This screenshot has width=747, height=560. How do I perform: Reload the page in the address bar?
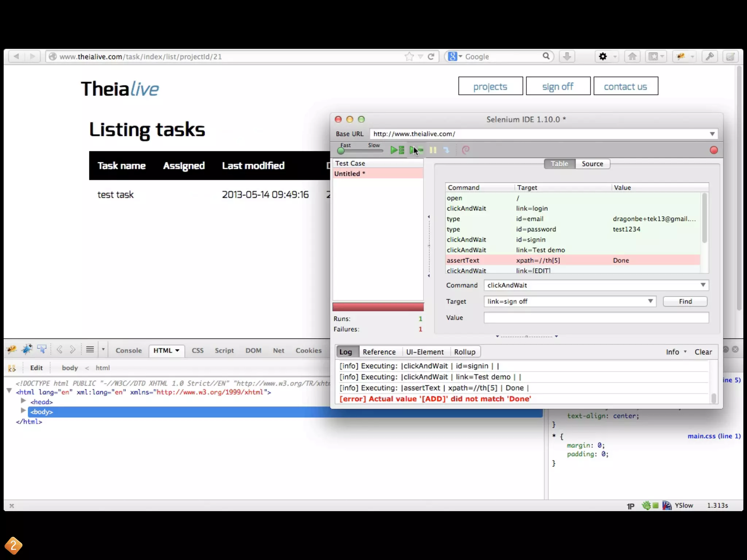[431, 57]
